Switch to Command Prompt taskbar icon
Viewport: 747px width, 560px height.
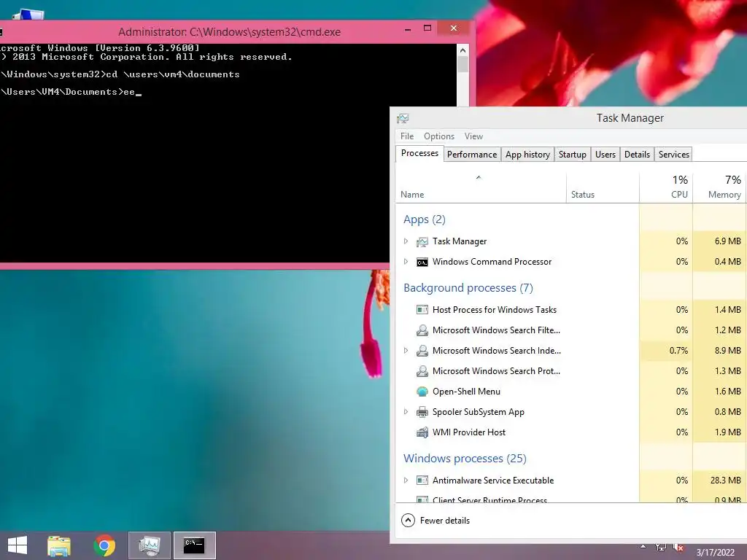[x=194, y=545]
